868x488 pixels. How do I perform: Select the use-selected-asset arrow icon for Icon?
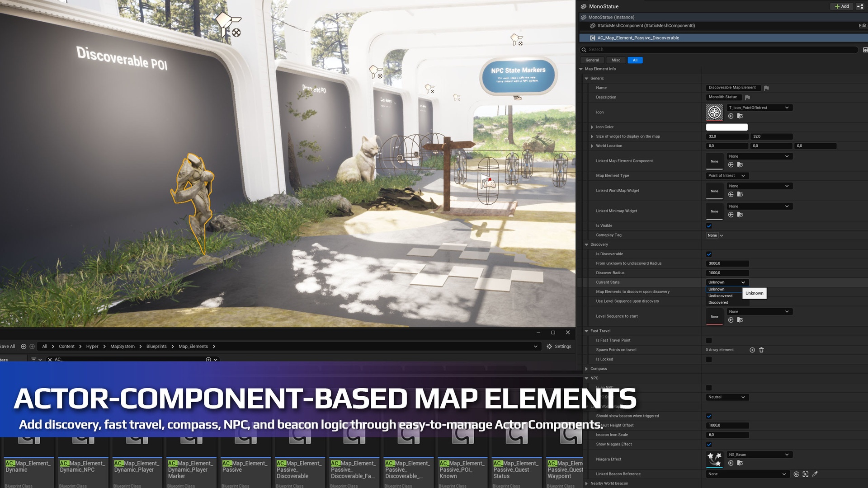(731, 117)
